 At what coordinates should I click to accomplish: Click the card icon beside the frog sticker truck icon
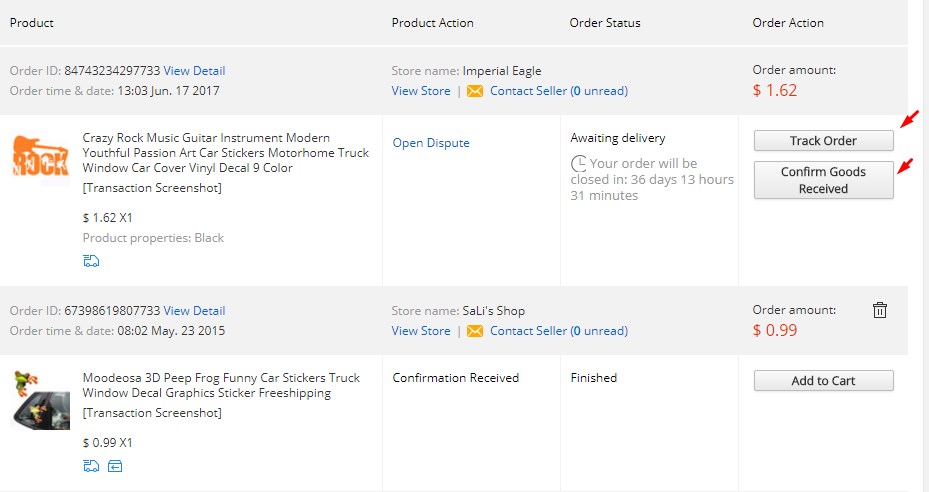[x=115, y=466]
